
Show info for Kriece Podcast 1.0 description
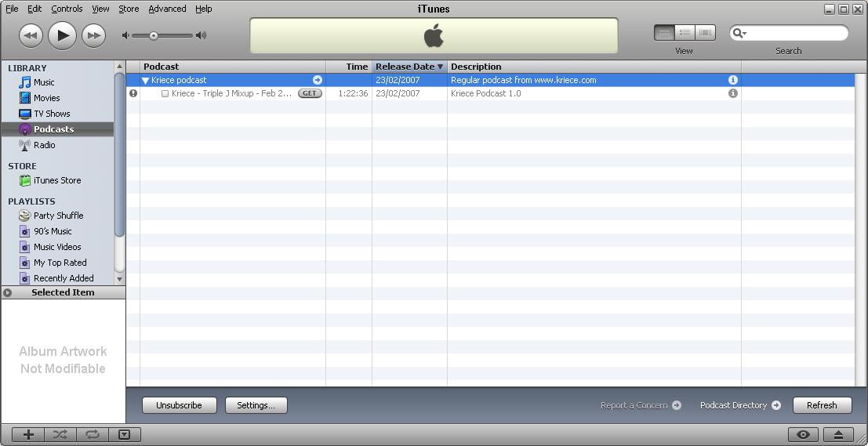[733, 93]
